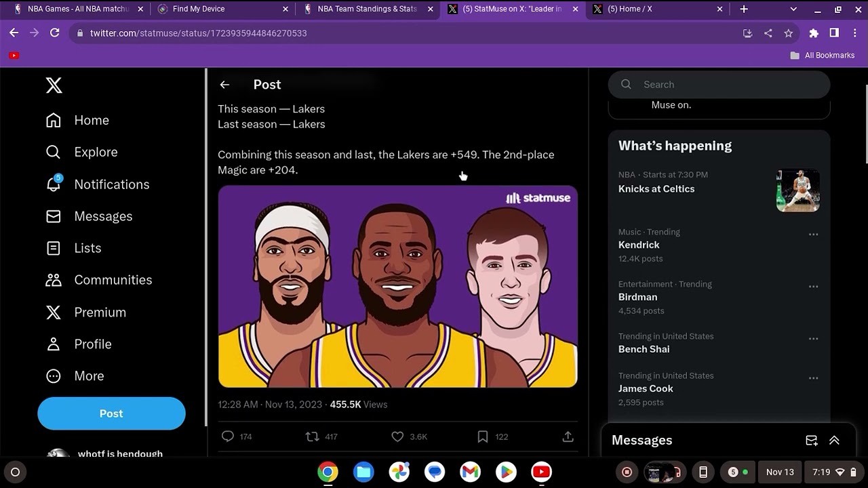Open Lists in the sidebar
The width and height of the screenshot is (868, 488).
[73, 248]
